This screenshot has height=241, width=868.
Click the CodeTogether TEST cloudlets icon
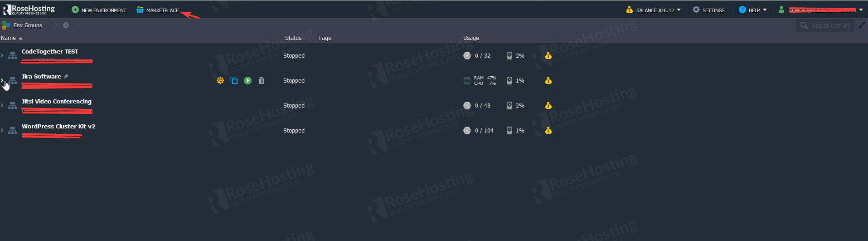click(x=467, y=55)
